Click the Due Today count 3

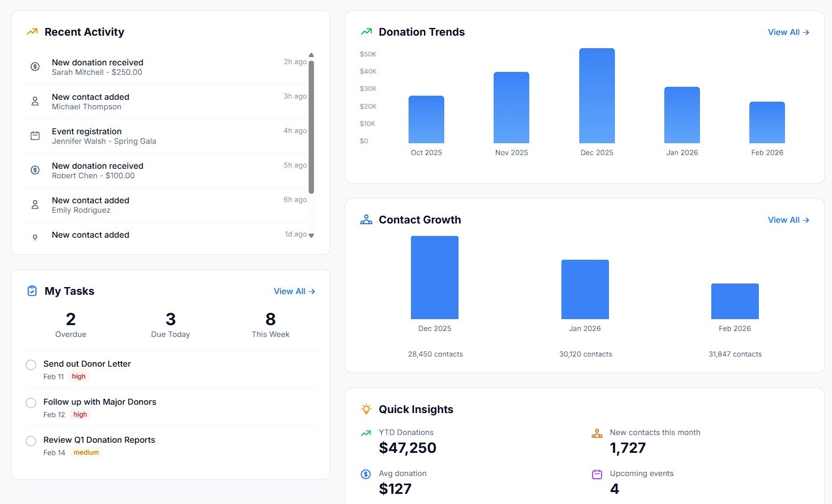pos(171,319)
